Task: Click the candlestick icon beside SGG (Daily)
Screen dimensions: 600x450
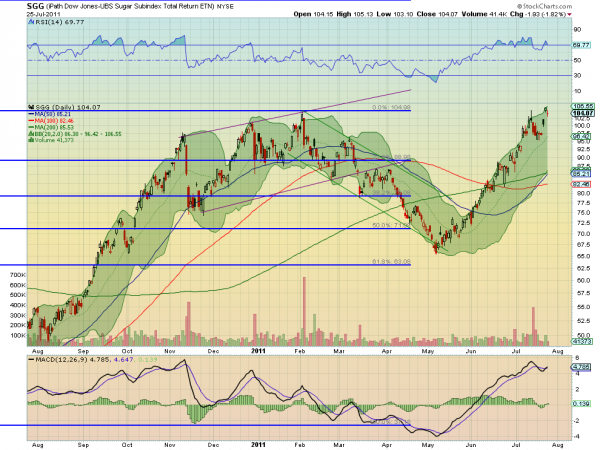Action: click(31, 108)
